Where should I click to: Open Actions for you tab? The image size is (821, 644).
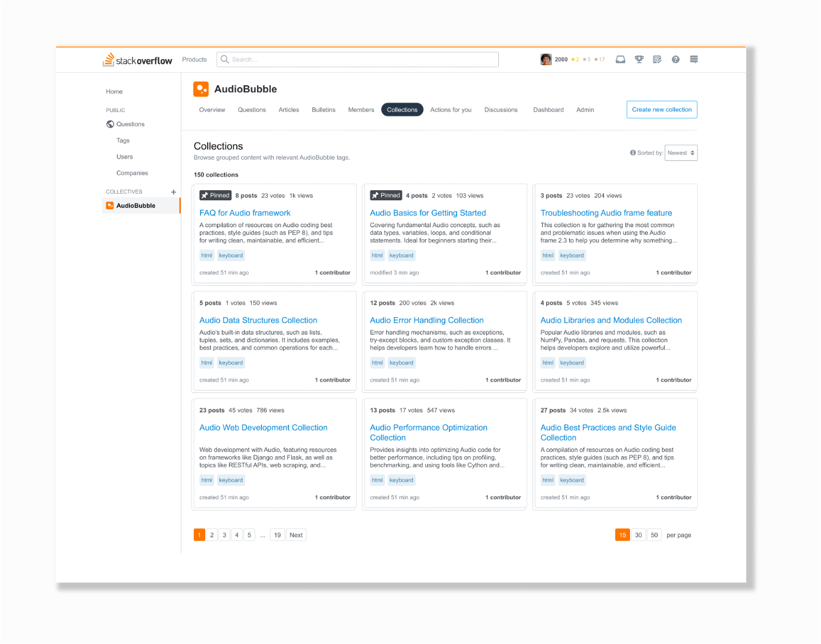[451, 110]
